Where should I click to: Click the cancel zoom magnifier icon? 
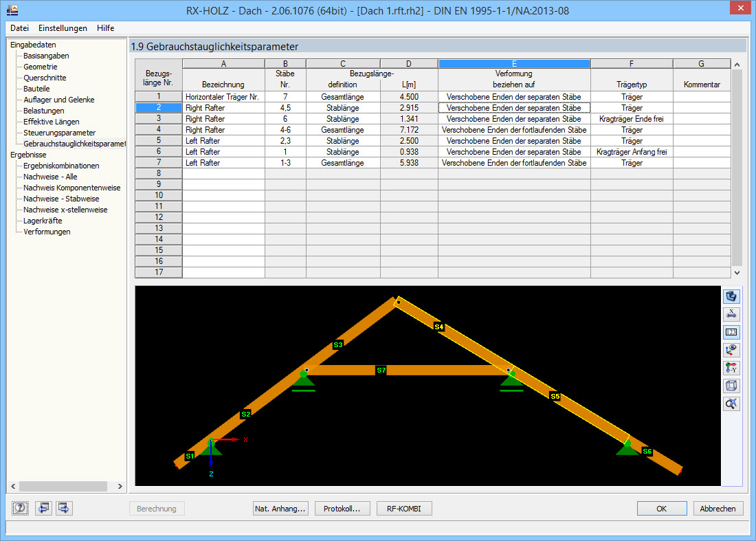(731, 404)
